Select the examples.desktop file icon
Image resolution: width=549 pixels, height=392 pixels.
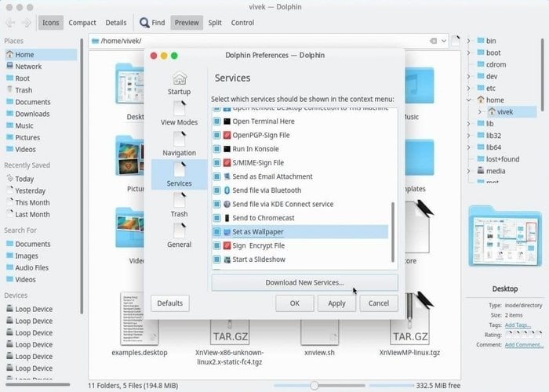140,318
